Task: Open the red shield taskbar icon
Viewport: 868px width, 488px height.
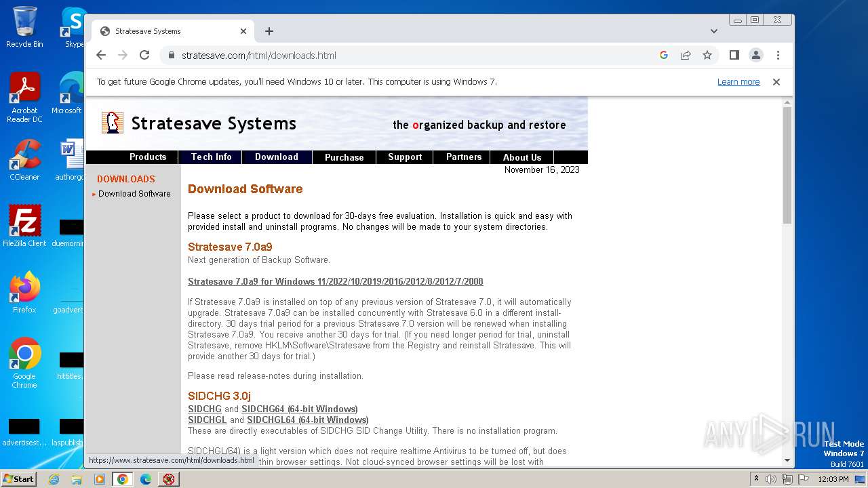Action: (169, 479)
